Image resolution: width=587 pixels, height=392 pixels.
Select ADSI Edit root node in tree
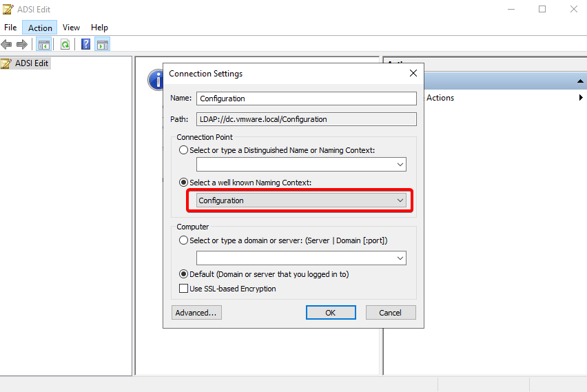31,63
